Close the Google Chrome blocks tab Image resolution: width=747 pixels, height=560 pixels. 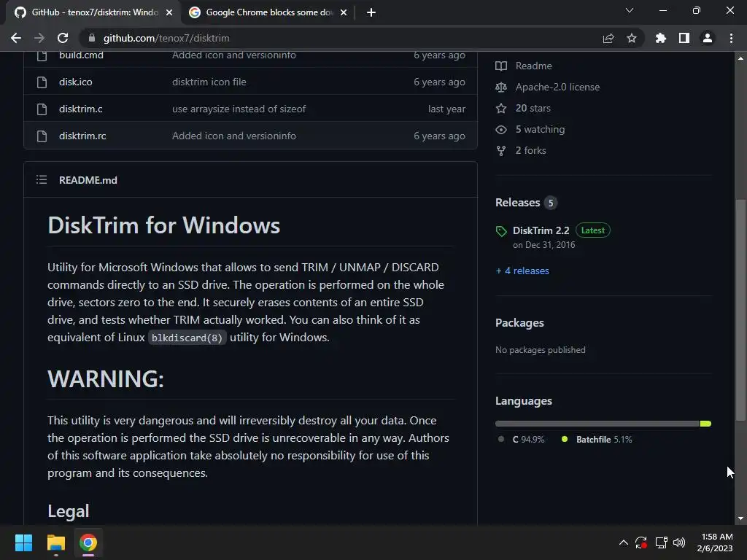[x=344, y=12]
